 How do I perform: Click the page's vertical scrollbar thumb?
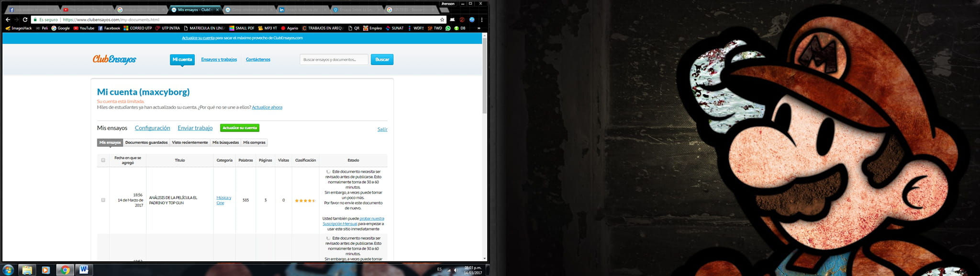click(x=485, y=76)
